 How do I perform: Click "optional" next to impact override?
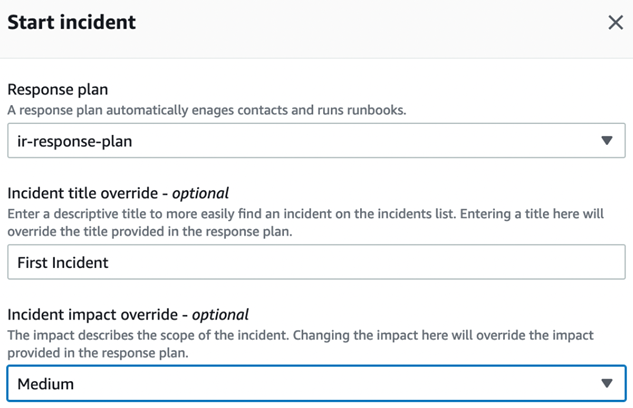tap(220, 315)
